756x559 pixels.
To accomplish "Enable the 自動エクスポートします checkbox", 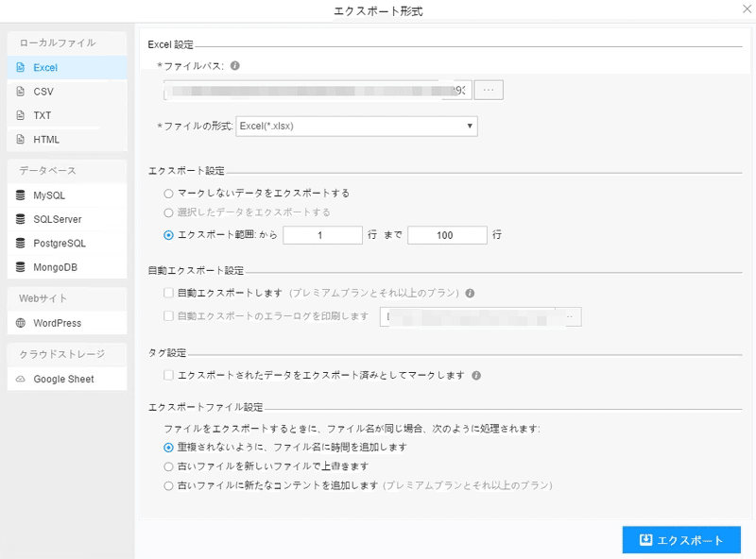I will coord(168,293).
